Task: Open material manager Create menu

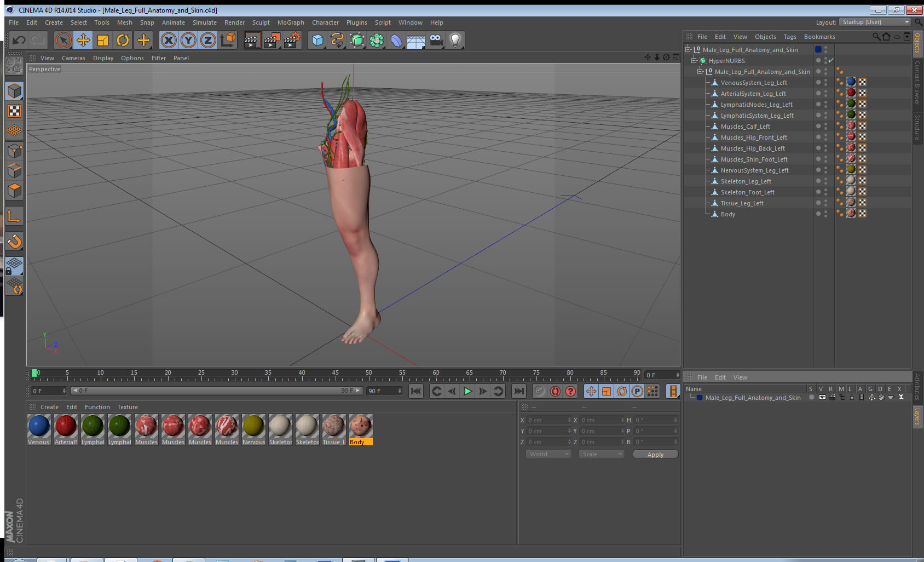Action: 49,407
